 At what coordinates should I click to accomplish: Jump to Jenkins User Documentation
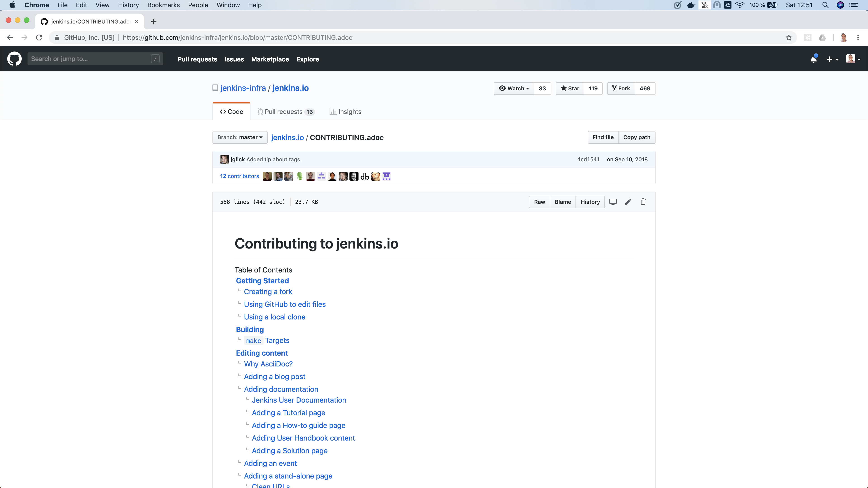(299, 400)
